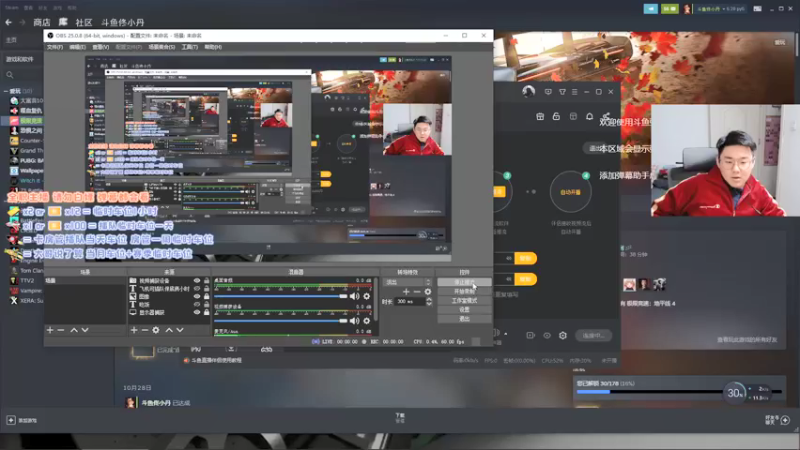Remove the transition with the minus icon
800x450 pixels.
(x=417, y=292)
